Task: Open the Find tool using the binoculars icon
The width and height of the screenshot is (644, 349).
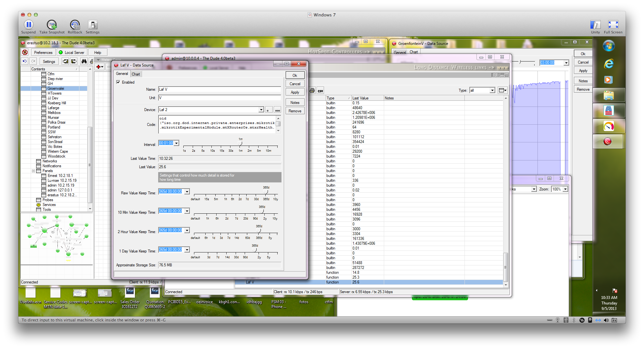Action: point(84,61)
